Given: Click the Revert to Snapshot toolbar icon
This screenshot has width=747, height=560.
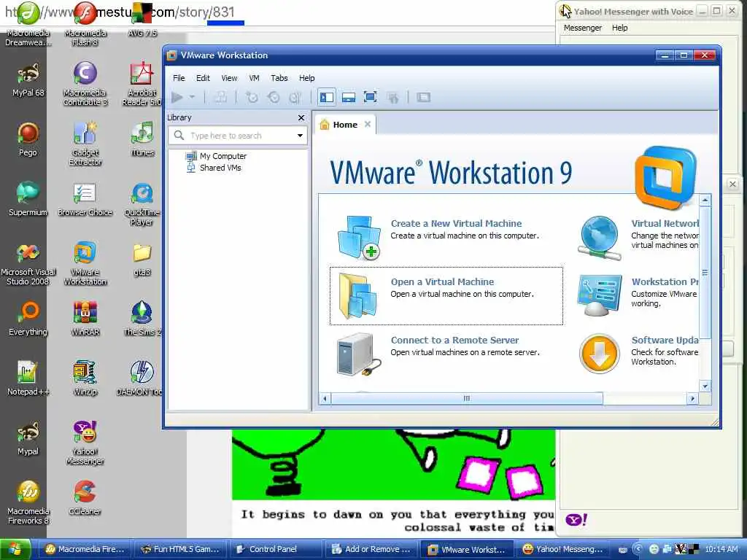Looking at the screenshot, I should [274, 98].
